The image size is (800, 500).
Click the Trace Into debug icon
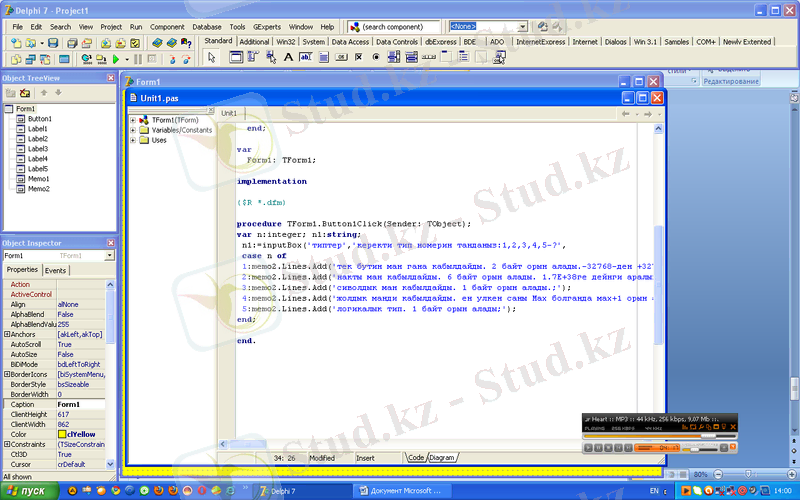(x=172, y=59)
